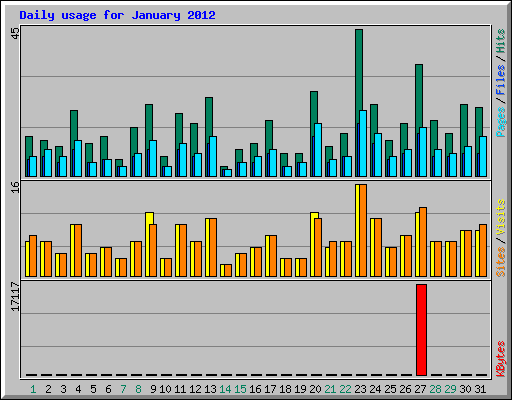Click the green weekend day "29" label
The height and width of the screenshot is (400, 512).
tap(450, 389)
